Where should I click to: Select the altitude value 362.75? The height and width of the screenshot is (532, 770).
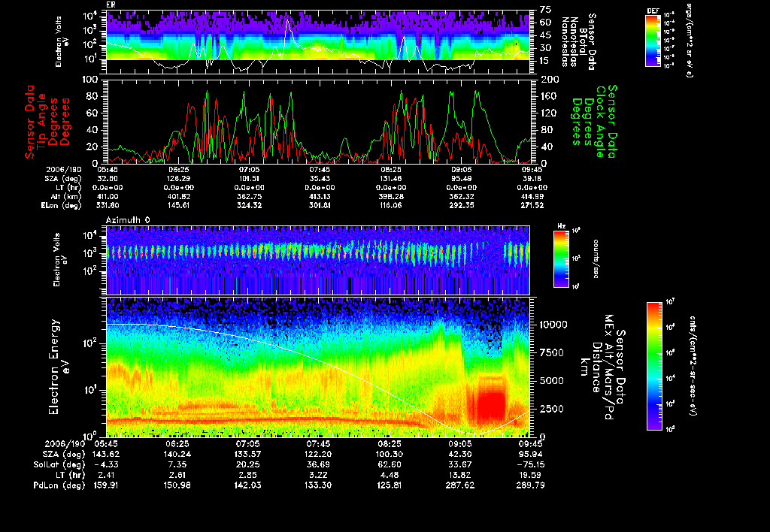point(249,197)
